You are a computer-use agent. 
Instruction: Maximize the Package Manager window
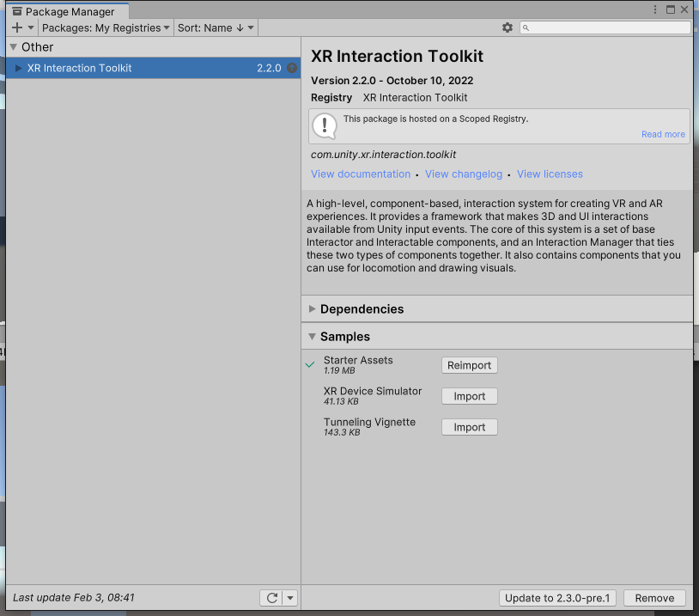point(671,9)
